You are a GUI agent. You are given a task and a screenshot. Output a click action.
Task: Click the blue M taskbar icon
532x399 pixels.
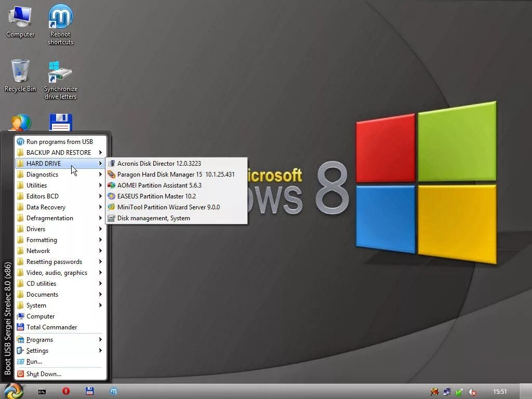tap(114, 391)
